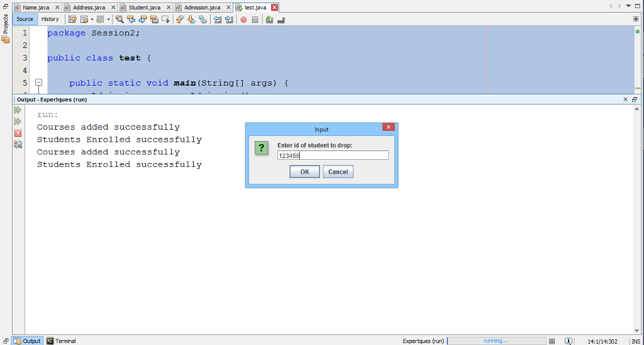Open editor tabs list dropdown arrow
Viewport: 644px width, 345px height.
click(628, 6)
